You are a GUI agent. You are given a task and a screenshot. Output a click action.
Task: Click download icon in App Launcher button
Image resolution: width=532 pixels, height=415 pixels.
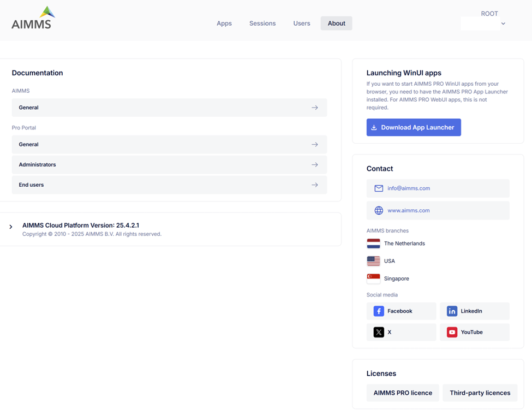(x=374, y=127)
